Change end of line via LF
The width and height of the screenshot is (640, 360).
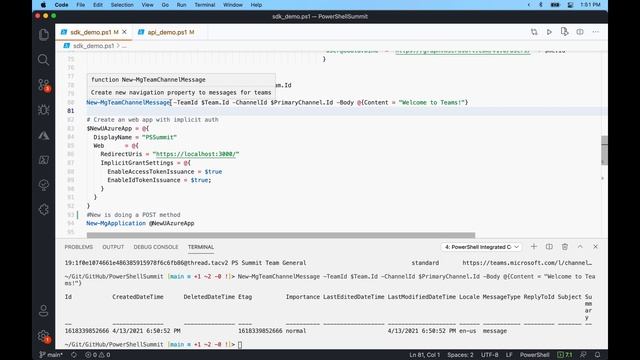[509, 355]
